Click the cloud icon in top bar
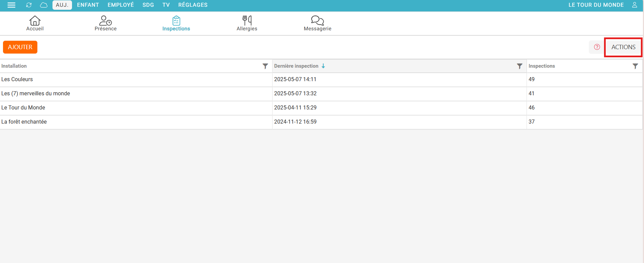 [44, 5]
